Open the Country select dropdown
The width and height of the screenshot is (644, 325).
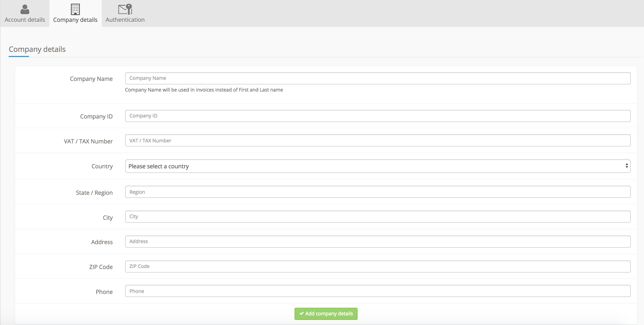point(378,166)
